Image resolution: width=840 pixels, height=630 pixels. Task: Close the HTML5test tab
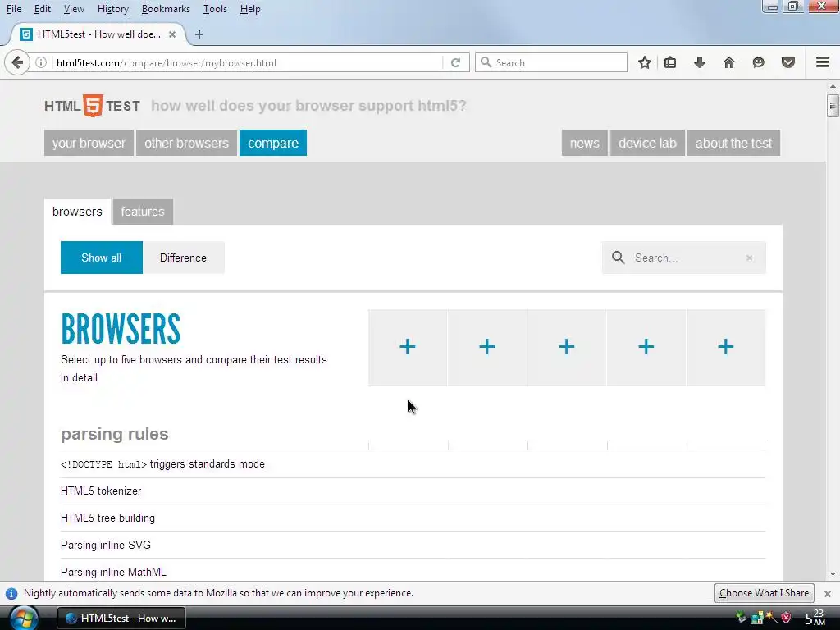[x=172, y=34]
